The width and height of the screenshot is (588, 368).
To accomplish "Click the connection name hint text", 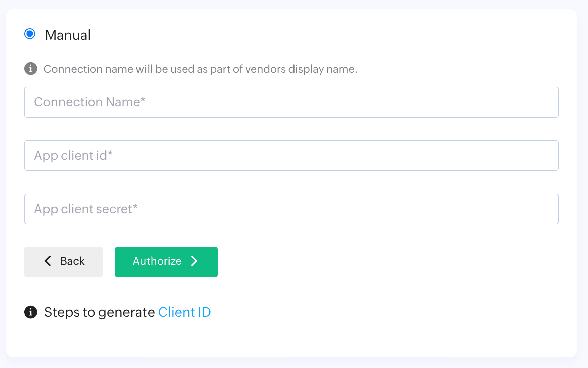I will (x=200, y=69).
